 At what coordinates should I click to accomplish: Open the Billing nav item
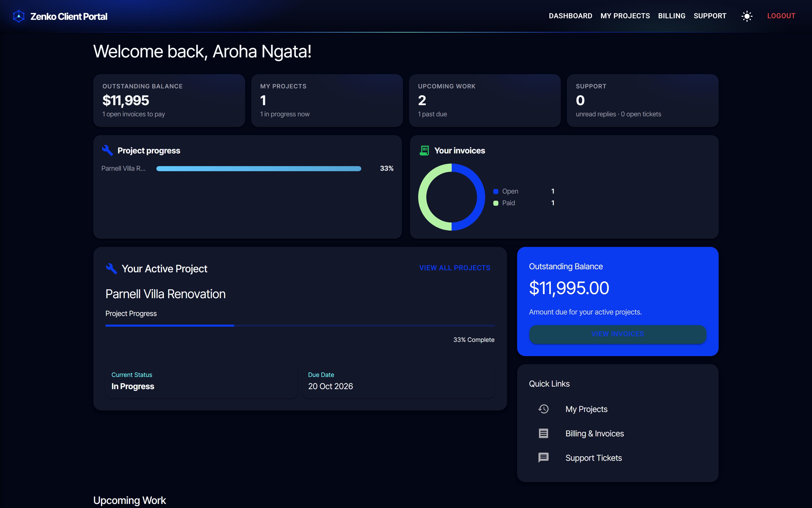coord(672,16)
